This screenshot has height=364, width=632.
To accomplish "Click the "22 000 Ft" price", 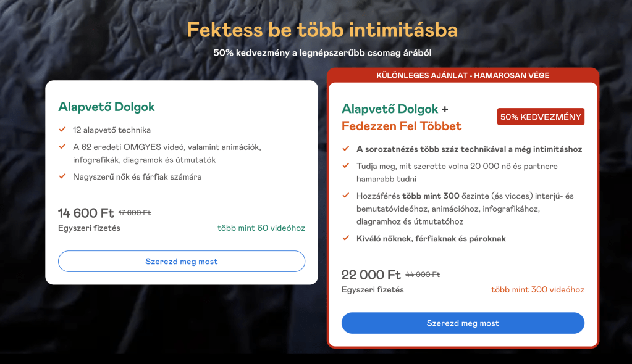I will point(371,275).
